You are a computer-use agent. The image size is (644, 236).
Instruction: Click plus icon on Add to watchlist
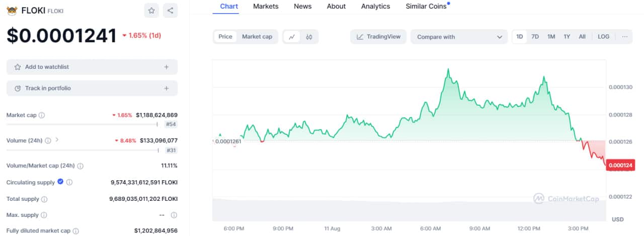[167, 67]
